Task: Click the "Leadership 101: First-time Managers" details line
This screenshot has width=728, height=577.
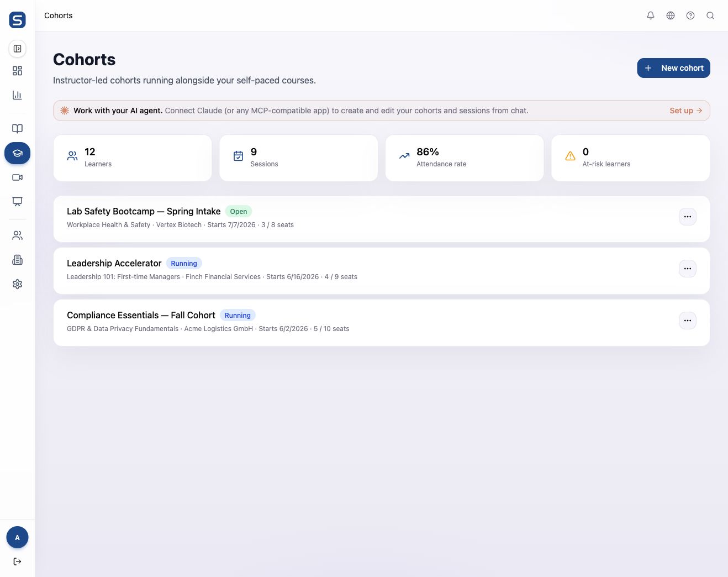Action: click(212, 277)
